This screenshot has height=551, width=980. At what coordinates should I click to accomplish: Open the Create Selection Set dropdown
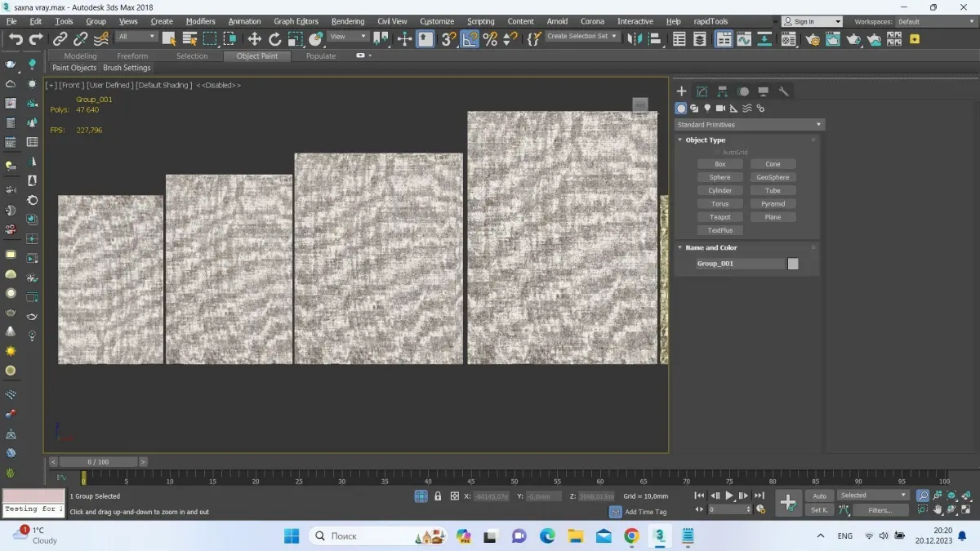click(x=582, y=37)
